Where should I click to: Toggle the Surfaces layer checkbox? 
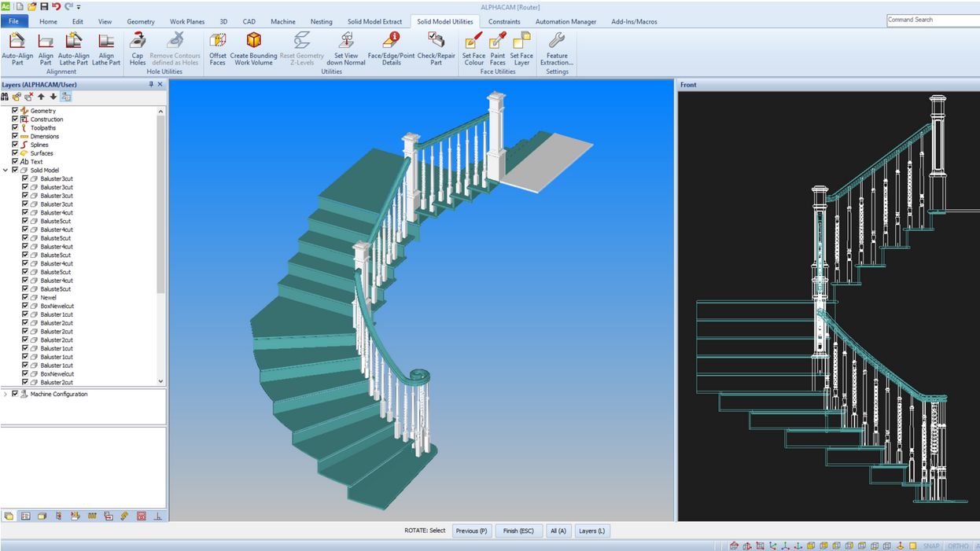tap(15, 152)
